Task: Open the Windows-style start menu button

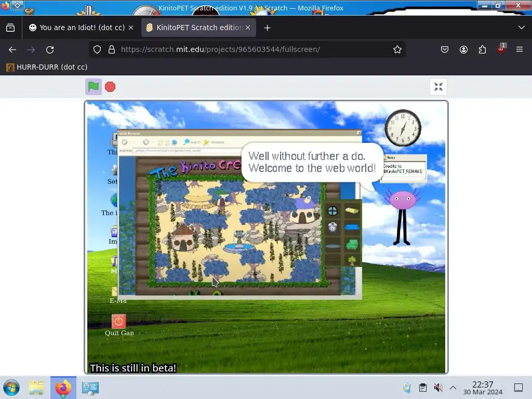Action: pos(11,388)
